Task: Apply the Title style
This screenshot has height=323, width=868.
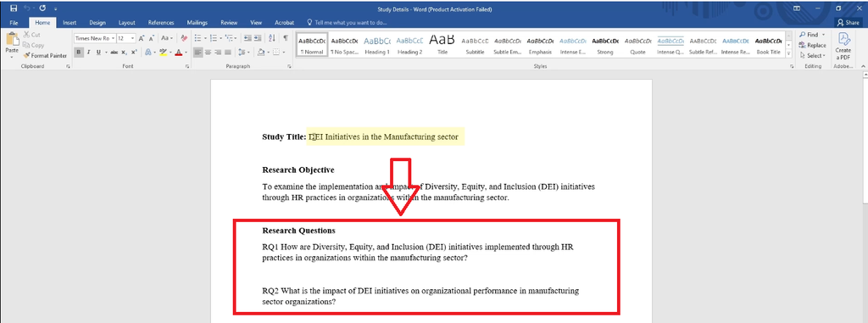Action: tap(442, 45)
